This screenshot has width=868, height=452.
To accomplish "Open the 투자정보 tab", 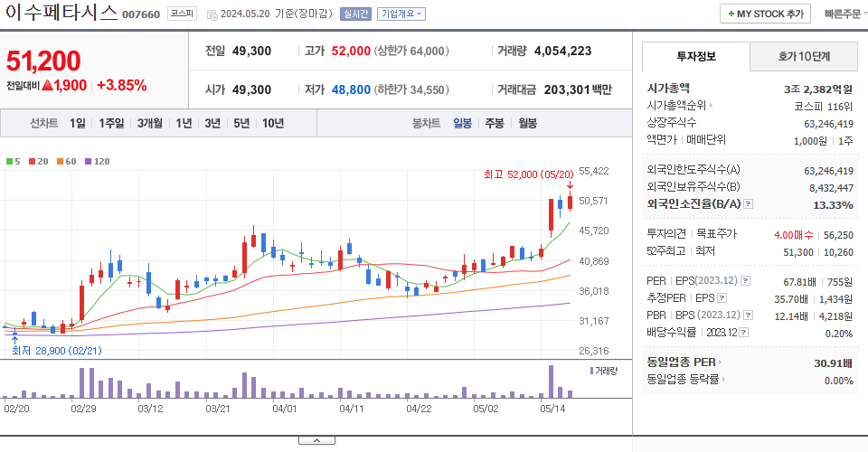I will click(x=696, y=56).
